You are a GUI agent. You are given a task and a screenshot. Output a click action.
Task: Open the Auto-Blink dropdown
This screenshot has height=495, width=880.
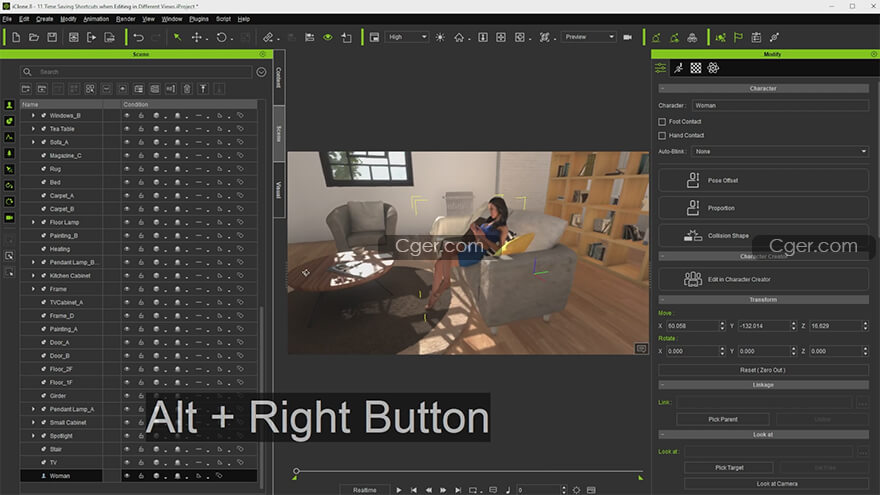tap(780, 152)
